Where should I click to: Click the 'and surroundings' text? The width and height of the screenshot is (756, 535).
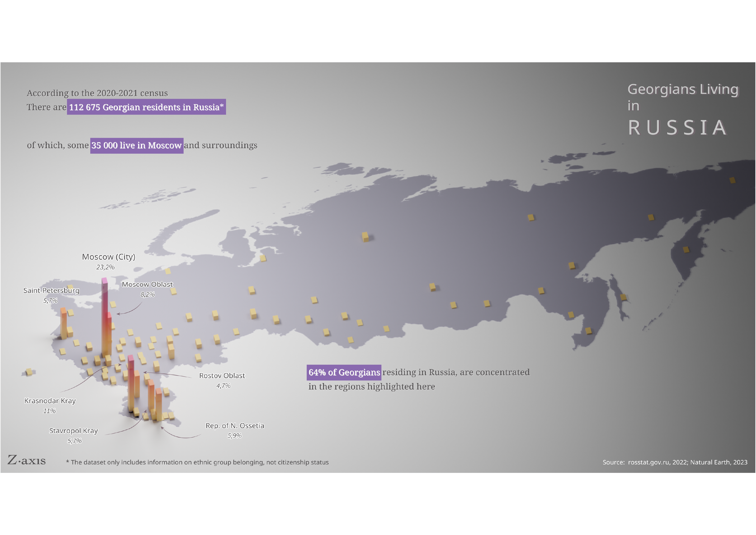(221, 145)
